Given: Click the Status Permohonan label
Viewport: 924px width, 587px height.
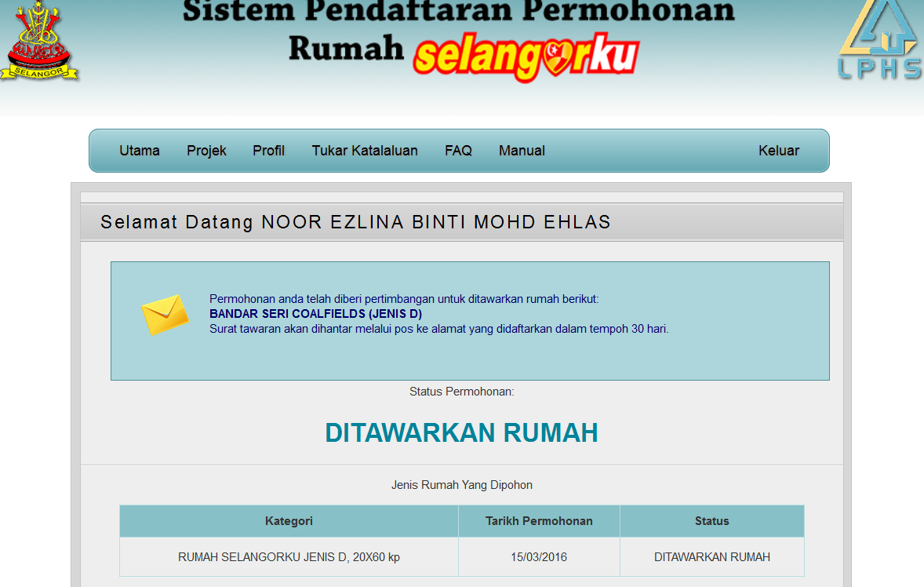Looking at the screenshot, I should 461,392.
